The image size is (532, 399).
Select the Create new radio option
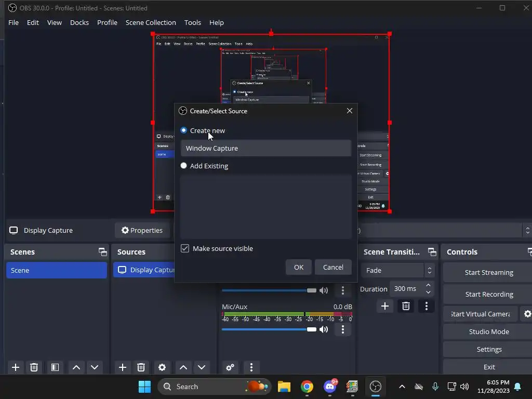click(183, 130)
